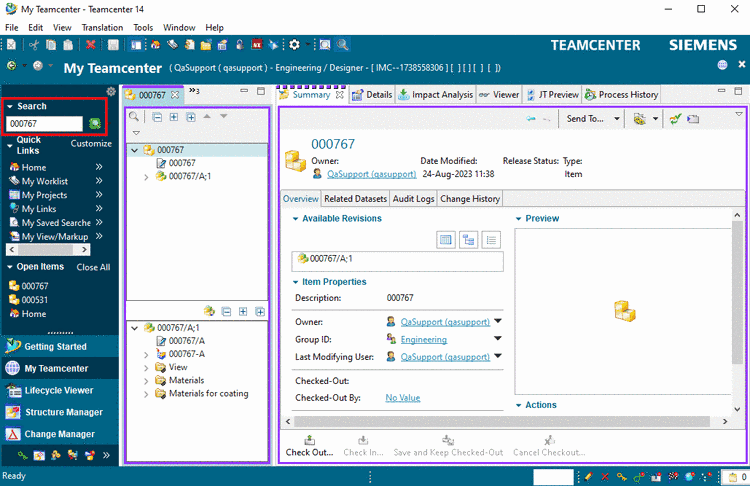Click the pencil icon in status bar
Image resolution: width=750 pixels, height=486 pixels.
coord(589,476)
